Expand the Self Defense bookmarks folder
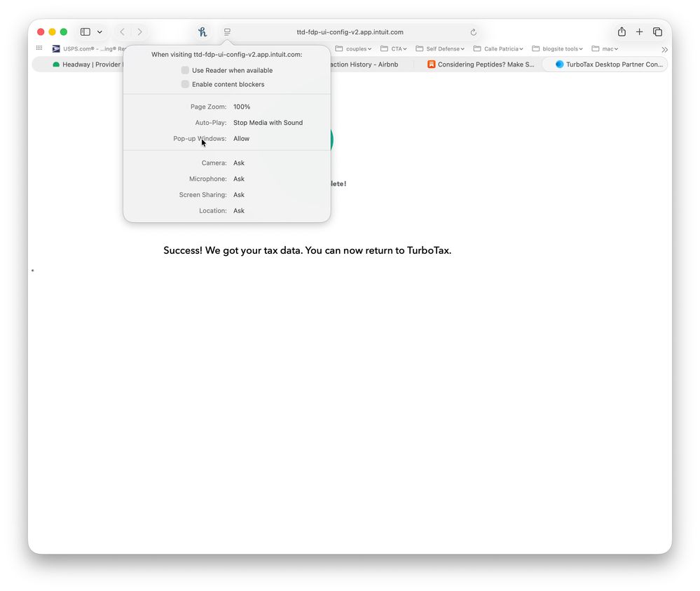700x591 pixels. pos(441,49)
